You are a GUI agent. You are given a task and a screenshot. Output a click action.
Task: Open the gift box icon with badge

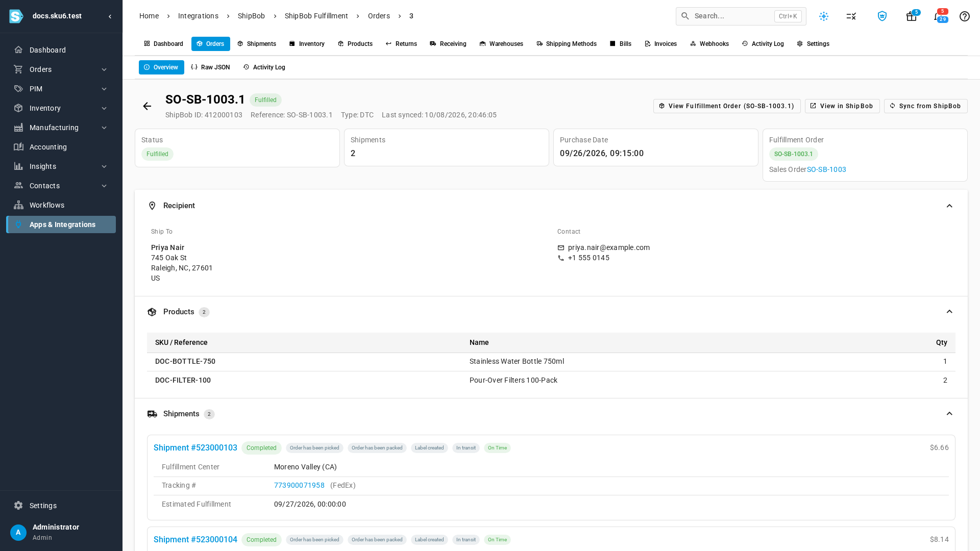pyautogui.click(x=911, y=16)
